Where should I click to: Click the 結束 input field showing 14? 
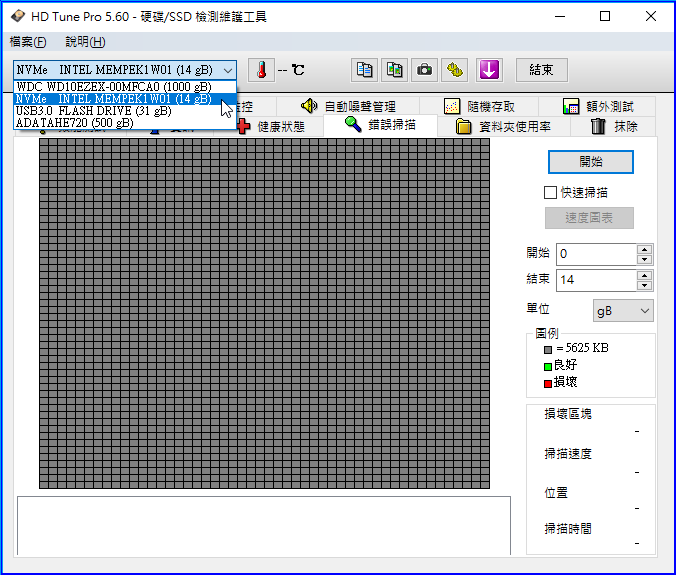tap(596, 280)
